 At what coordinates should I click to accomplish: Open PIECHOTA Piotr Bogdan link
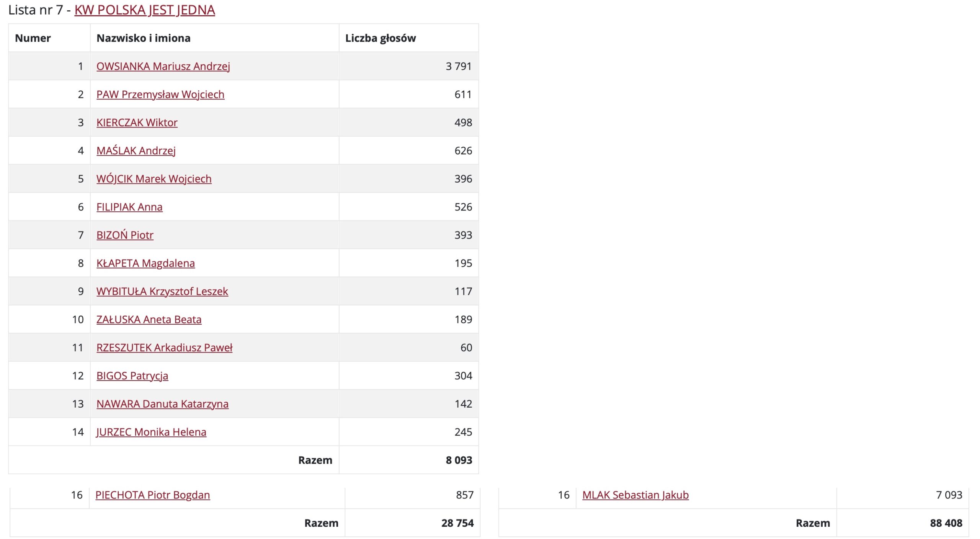[x=153, y=495]
